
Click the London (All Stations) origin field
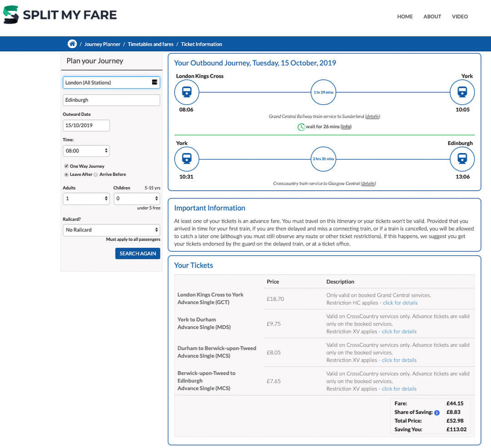click(111, 83)
